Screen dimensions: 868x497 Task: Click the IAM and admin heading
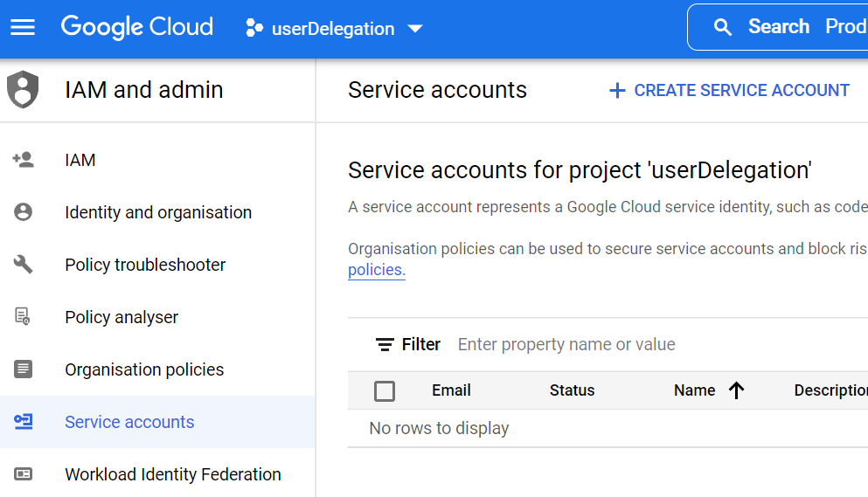[x=144, y=90]
